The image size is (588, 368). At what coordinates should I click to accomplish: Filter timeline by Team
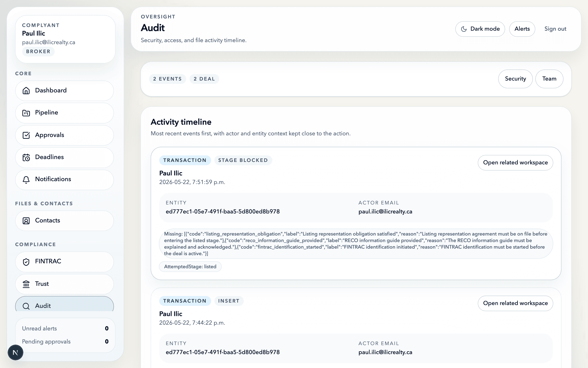tap(549, 79)
